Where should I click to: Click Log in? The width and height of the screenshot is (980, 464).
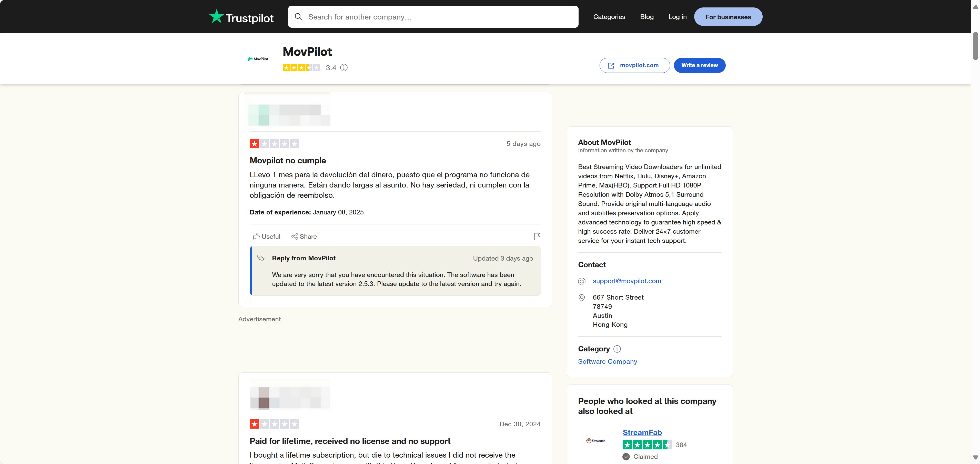click(x=677, y=17)
